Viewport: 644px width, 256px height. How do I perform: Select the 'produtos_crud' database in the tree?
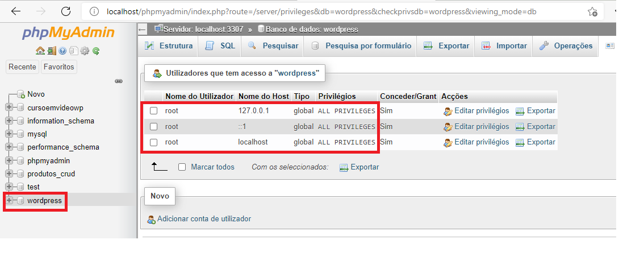(51, 174)
